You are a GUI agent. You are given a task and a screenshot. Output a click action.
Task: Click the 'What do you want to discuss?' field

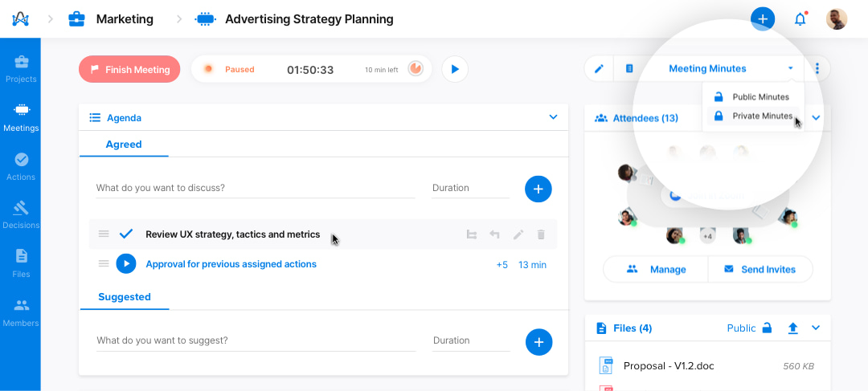(256, 188)
